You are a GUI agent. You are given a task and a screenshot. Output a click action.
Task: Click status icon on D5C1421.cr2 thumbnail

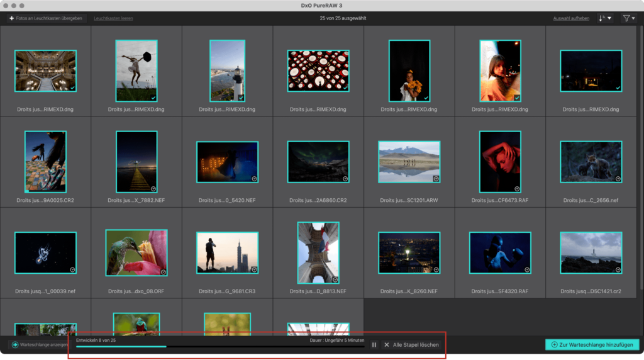618,270
